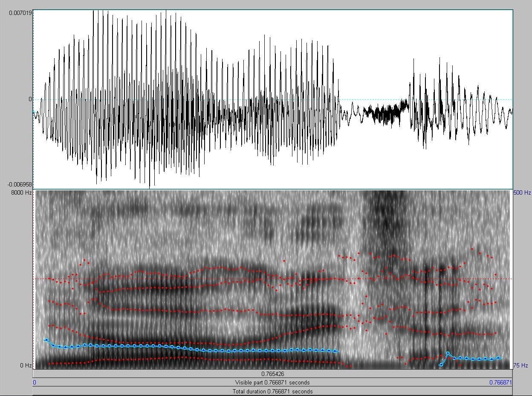Click the -0.006958 minimum amplitude label
This screenshot has width=532, height=396.
pyautogui.click(x=20, y=184)
